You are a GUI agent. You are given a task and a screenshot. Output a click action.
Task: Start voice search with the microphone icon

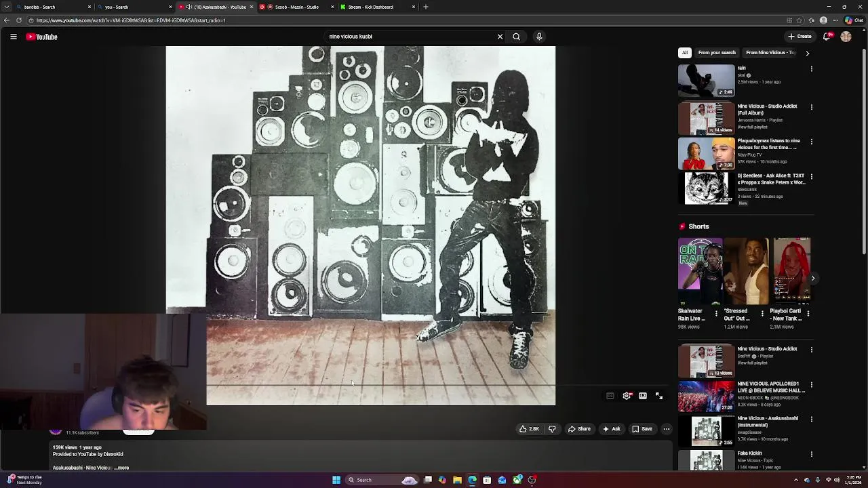click(x=539, y=37)
